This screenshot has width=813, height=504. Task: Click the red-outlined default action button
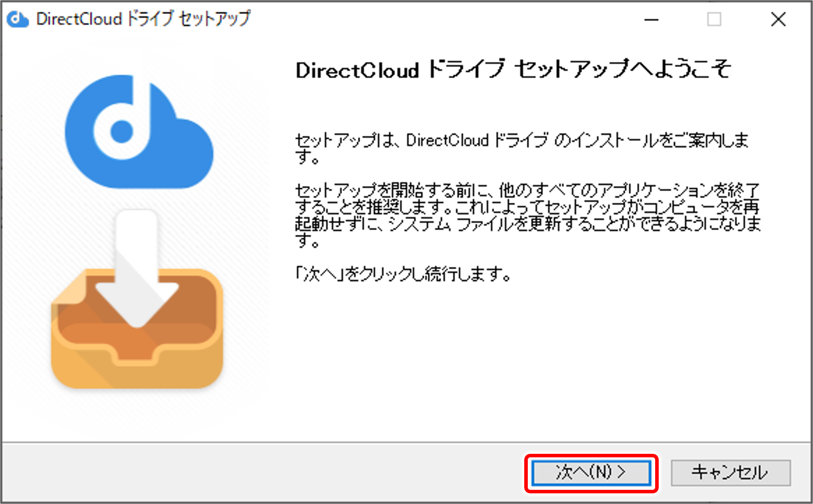coord(591,473)
